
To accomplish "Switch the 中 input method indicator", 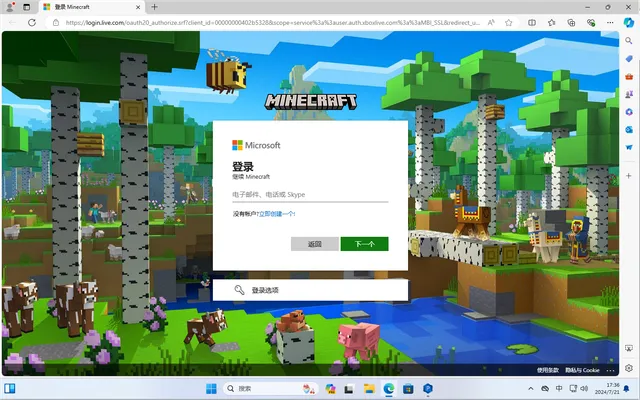I will (559, 388).
